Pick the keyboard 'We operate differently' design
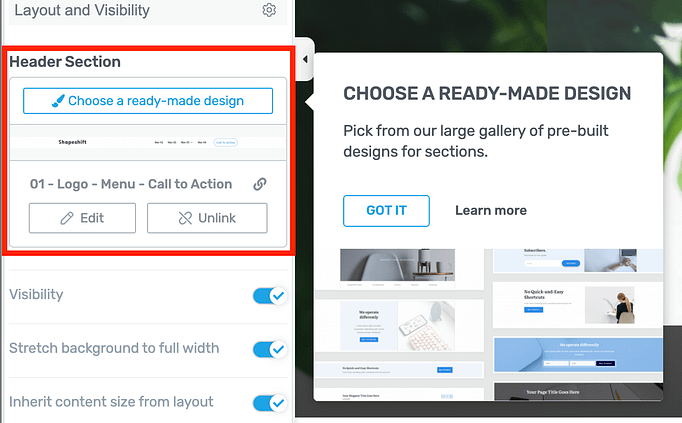Image resolution: width=682 pixels, height=423 pixels. [398, 326]
